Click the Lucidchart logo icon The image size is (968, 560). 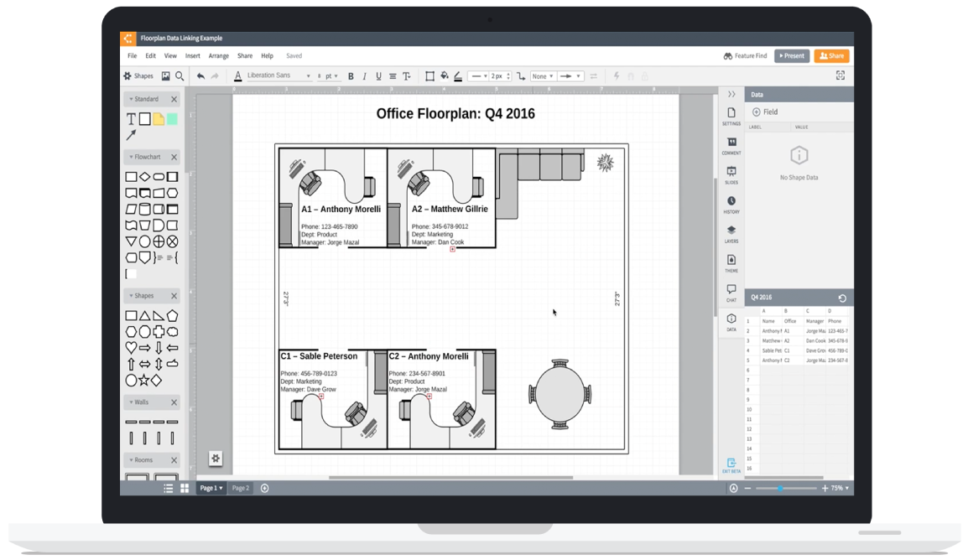pyautogui.click(x=128, y=39)
